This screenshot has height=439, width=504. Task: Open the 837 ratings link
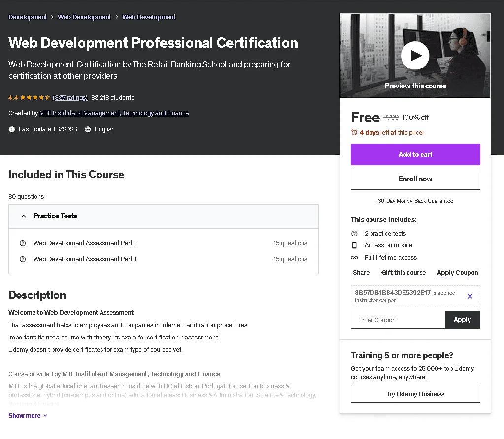pyautogui.click(x=70, y=98)
